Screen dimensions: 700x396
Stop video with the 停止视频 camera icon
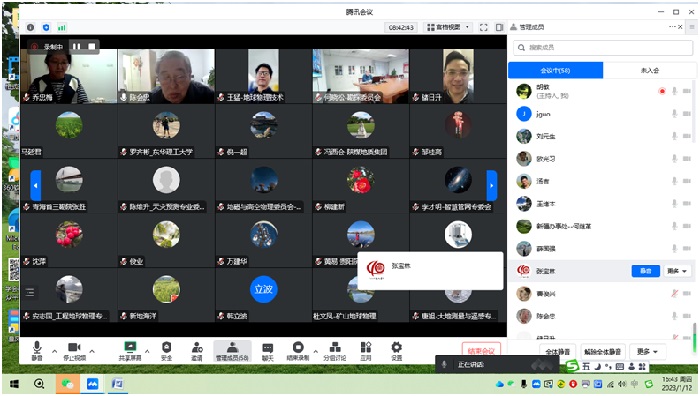[x=74, y=350]
